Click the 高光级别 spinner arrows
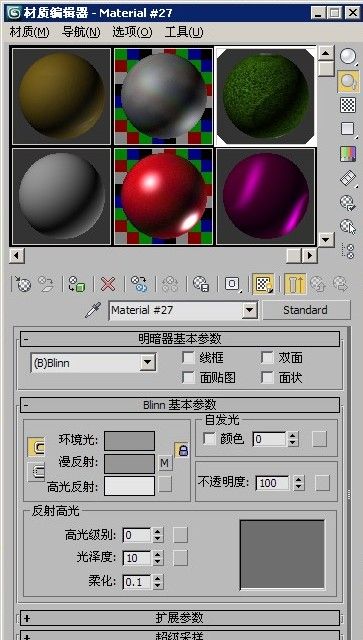Screen dimensions: 363x640 coord(158,535)
